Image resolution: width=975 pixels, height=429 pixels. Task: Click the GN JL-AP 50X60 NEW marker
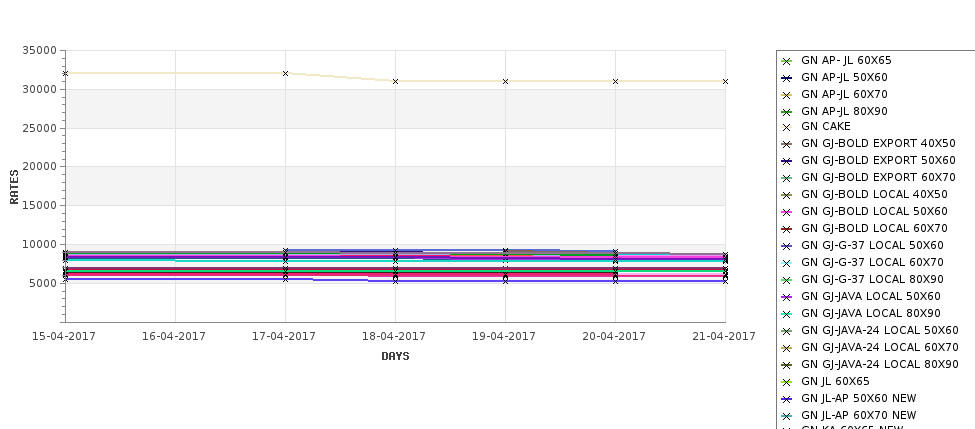[x=787, y=399]
